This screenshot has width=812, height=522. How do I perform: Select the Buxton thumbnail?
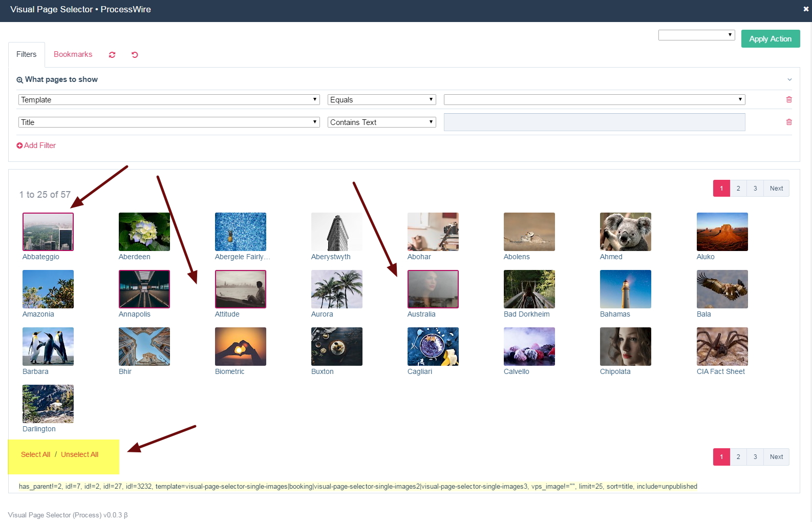pyautogui.click(x=337, y=346)
